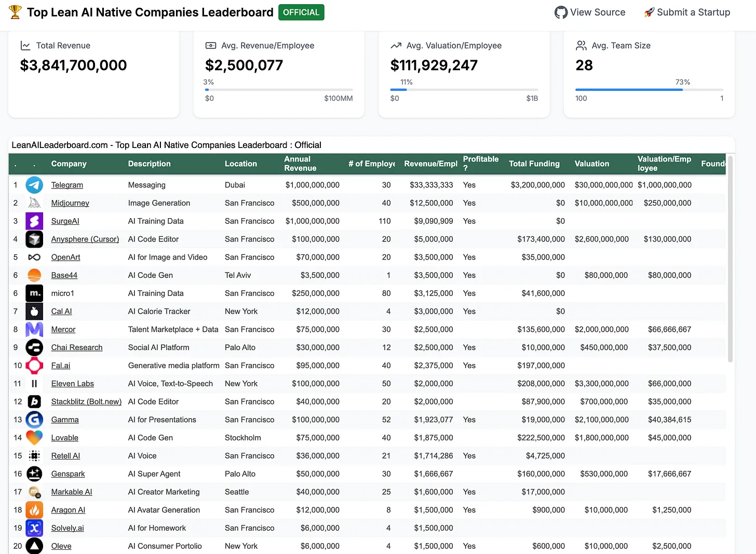Click the Eleven Labs logo

tap(34, 384)
